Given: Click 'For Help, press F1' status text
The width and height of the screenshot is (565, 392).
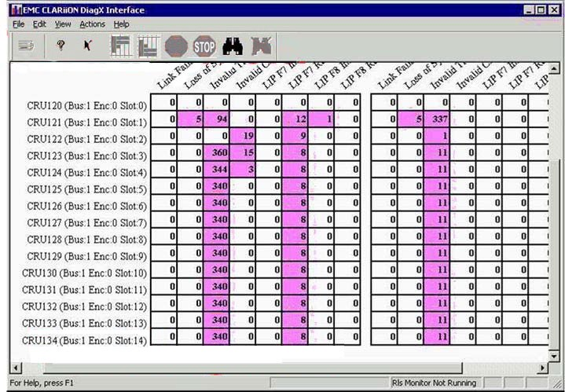Looking at the screenshot, I should (42, 383).
